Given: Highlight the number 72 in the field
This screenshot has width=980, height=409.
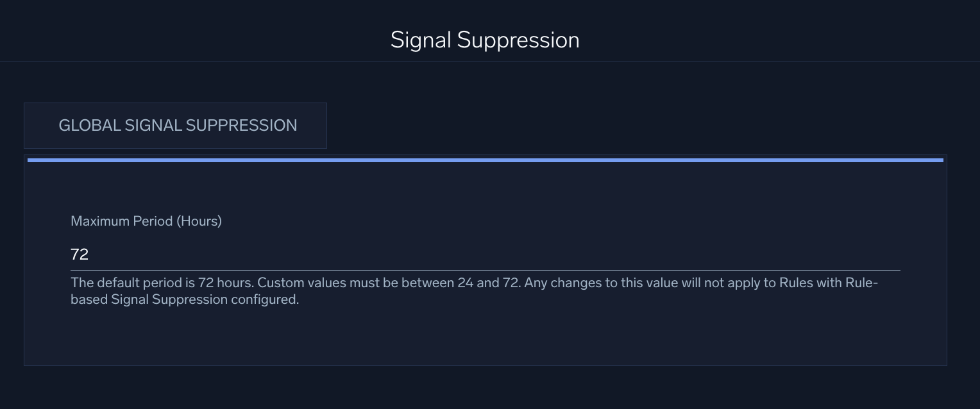Looking at the screenshot, I should click(x=78, y=254).
